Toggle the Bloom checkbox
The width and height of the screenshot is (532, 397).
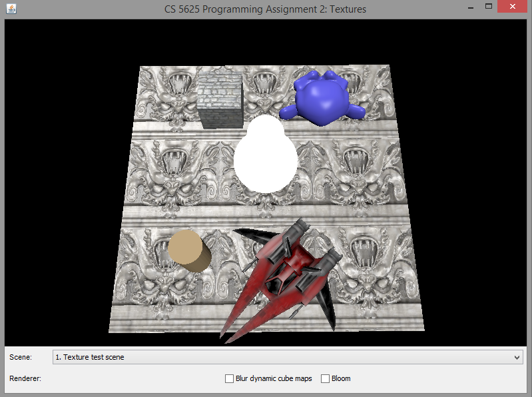click(x=326, y=378)
